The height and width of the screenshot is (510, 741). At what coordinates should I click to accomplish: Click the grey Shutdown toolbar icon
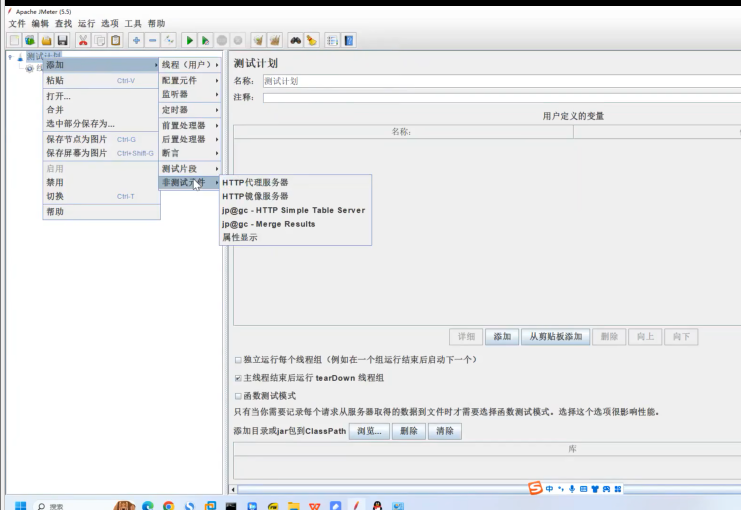pos(238,41)
